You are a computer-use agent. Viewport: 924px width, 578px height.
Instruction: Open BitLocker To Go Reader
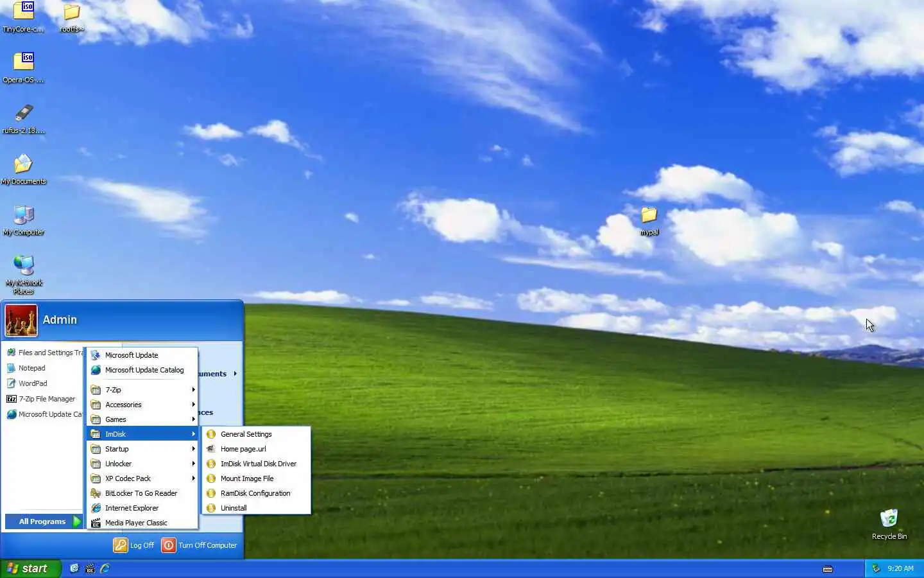tap(142, 493)
